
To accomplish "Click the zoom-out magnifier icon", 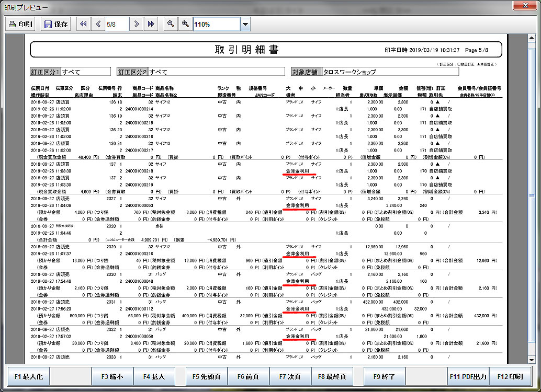I will (x=170, y=24).
